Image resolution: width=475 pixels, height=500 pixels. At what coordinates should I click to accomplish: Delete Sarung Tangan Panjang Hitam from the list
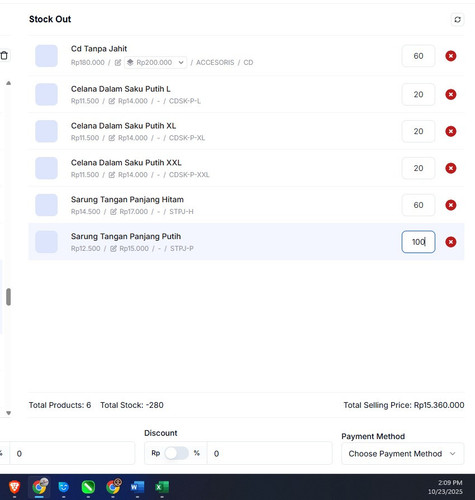pos(451,205)
